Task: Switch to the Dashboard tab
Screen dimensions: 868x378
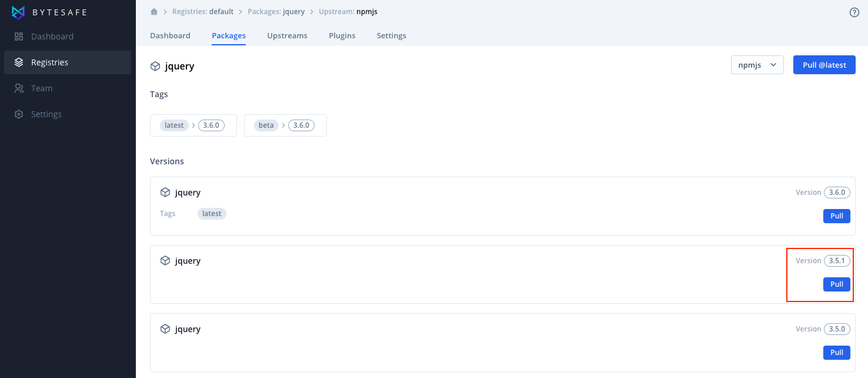Action: [170, 35]
